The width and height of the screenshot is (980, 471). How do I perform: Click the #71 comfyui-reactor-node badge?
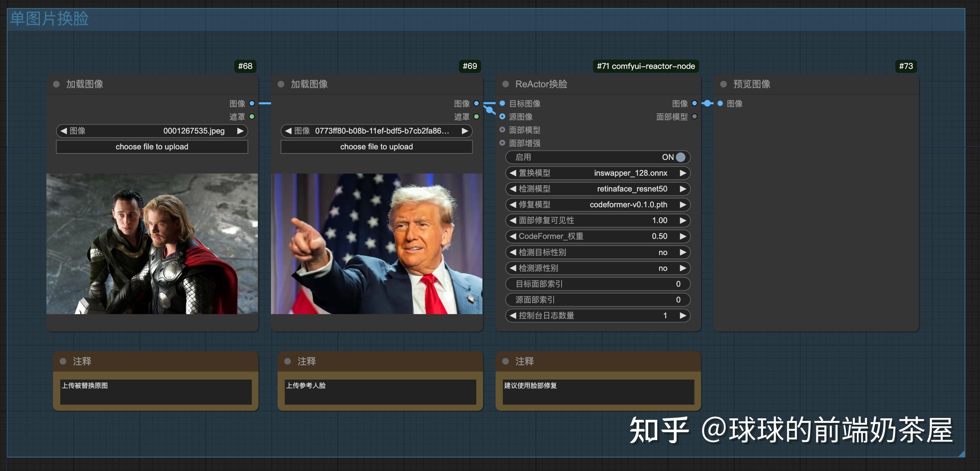[x=646, y=66]
